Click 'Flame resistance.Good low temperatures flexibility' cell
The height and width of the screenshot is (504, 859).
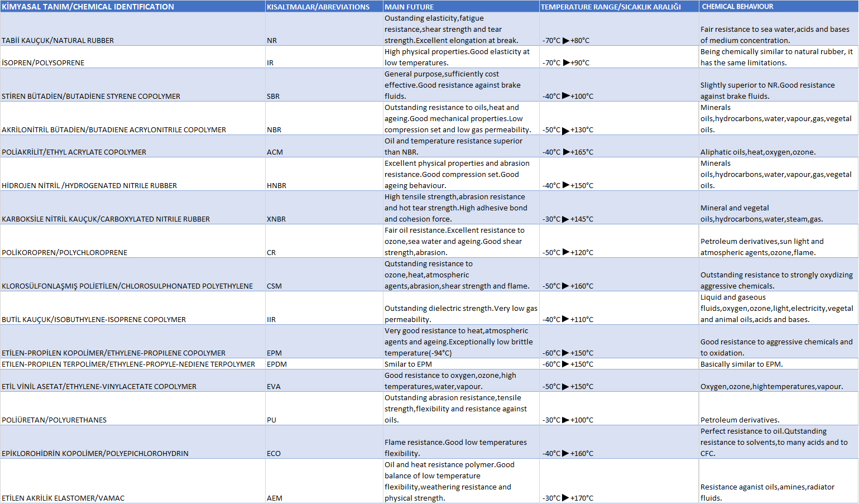(x=461, y=442)
